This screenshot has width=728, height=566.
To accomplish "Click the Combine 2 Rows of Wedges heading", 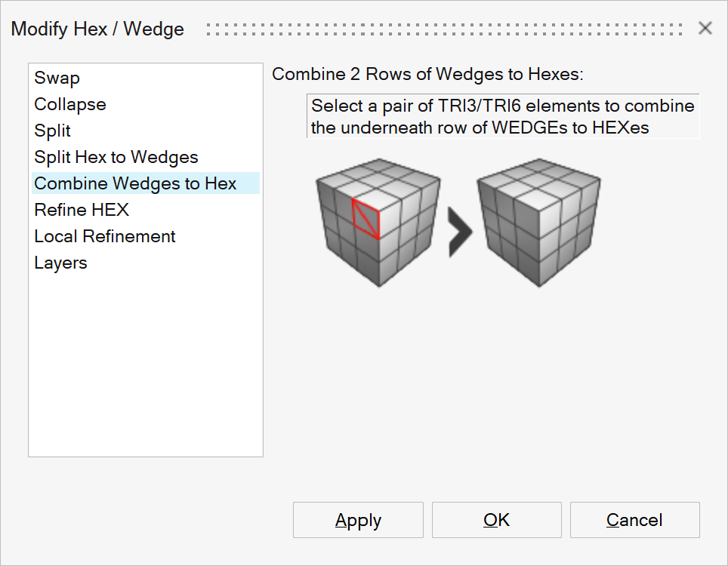I will [428, 75].
